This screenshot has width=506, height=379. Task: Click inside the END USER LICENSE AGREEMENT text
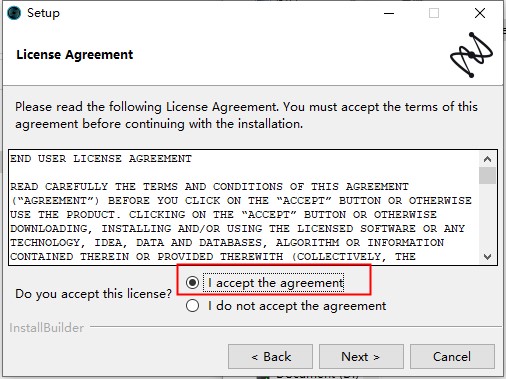101,158
